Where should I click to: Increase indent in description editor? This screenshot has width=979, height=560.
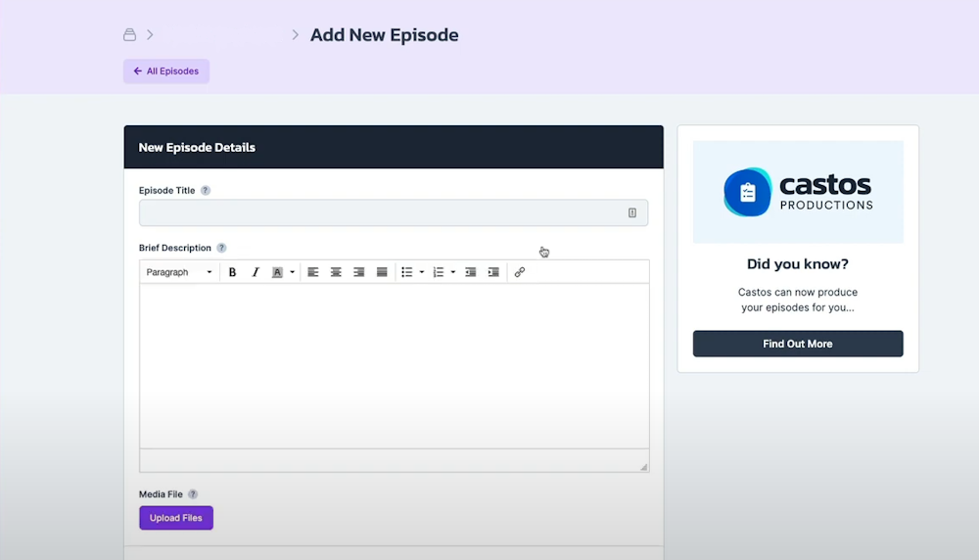pyautogui.click(x=493, y=272)
